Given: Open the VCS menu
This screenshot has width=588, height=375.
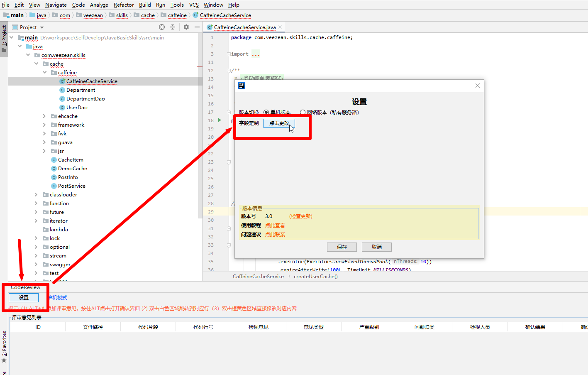Looking at the screenshot, I should click(x=194, y=5).
